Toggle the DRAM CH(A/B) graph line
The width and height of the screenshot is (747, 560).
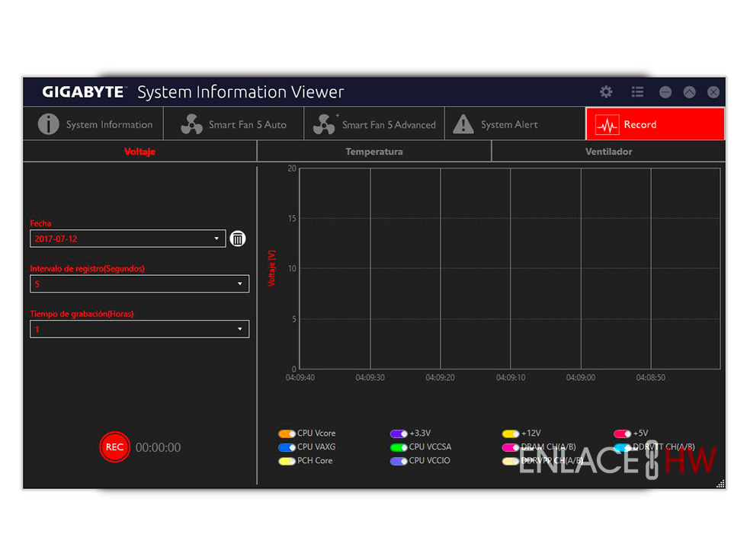tap(511, 447)
